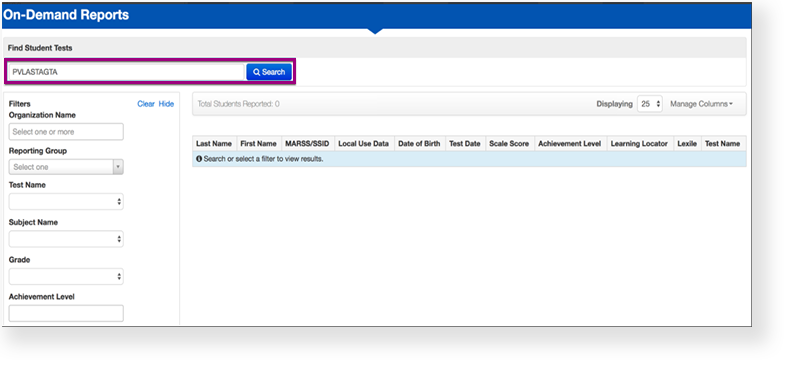Click the Organization Name filter field
Image resolution: width=796 pixels, height=374 pixels.
[x=66, y=131]
